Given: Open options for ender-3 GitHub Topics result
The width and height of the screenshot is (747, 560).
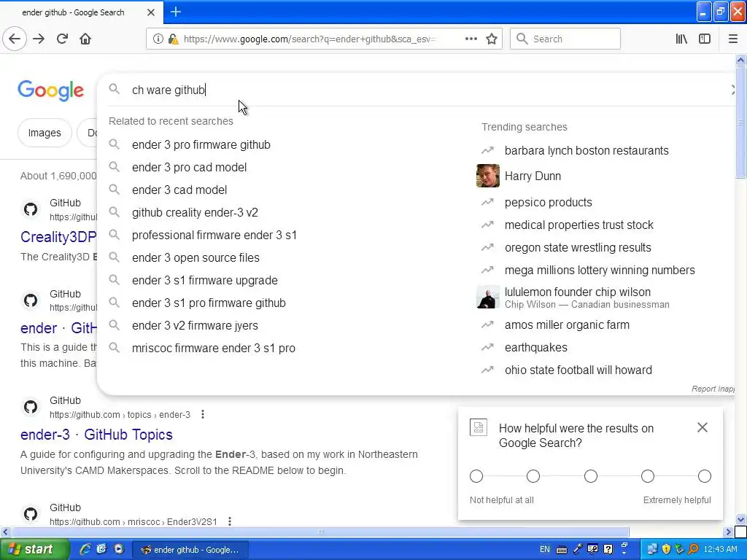Looking at the screenshot, I should 203,414.
